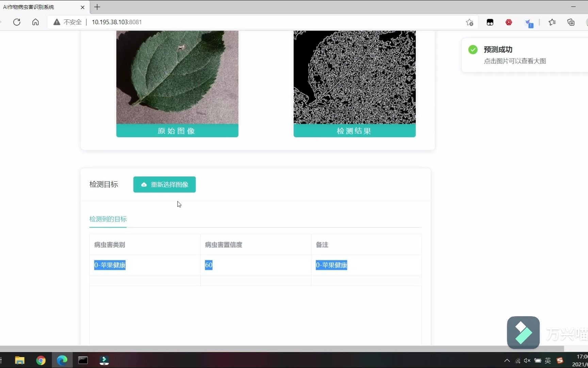Open the original leaf image thumbnail
This screenshot has height=368, width=588.
pyautogui.click(x=177, y=77)
